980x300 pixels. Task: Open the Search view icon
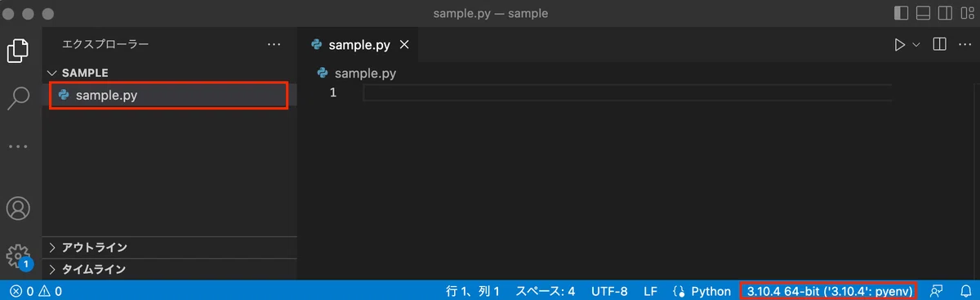tap(18, 98)
